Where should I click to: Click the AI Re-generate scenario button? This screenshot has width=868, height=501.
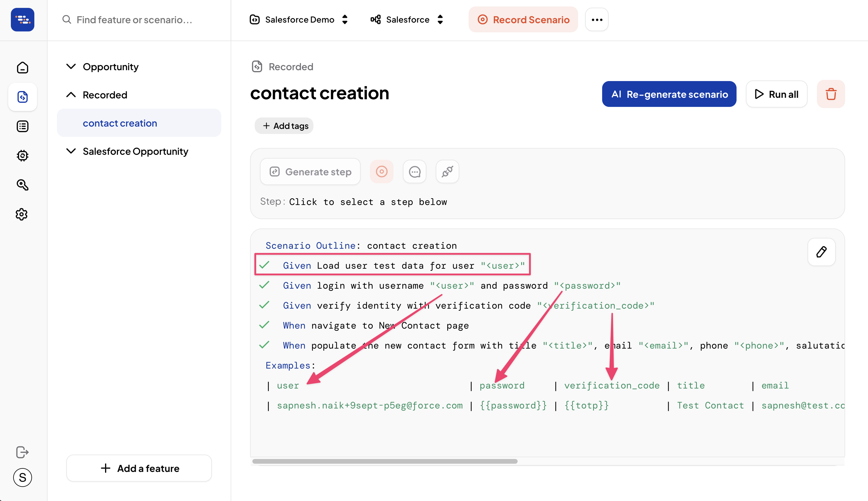click(669, 94)
